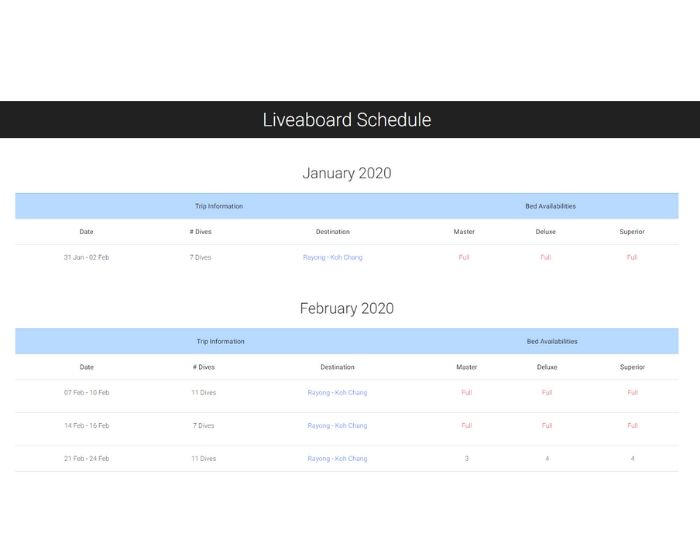Select the 21 Feb - 24 Feb date cell
The image size is (700, 560).
(x=87, y=459)
